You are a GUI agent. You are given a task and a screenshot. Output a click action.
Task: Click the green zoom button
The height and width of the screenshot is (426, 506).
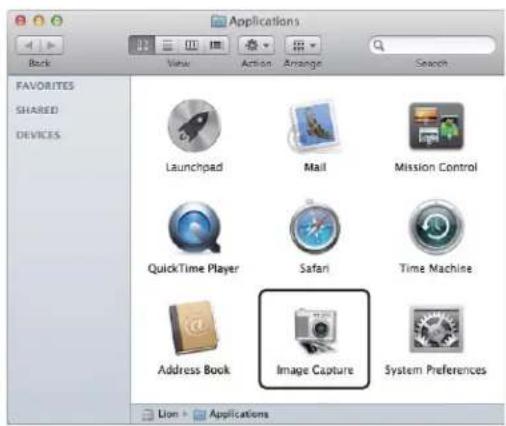pos(57,21)
